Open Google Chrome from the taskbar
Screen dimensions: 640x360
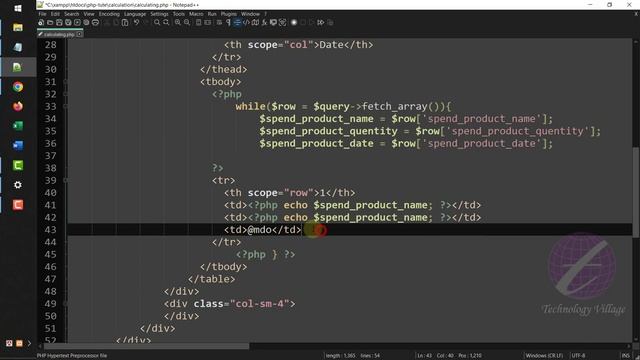coord(18,87)
